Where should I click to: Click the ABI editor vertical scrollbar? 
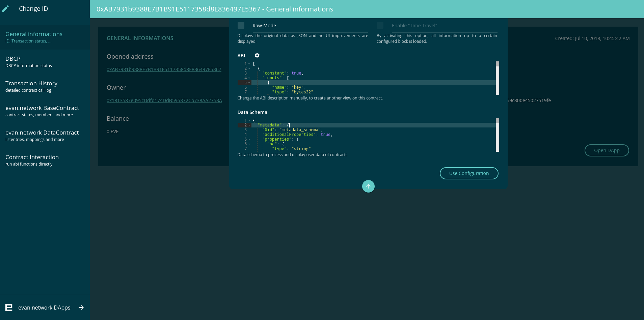(x=498, y=78)
